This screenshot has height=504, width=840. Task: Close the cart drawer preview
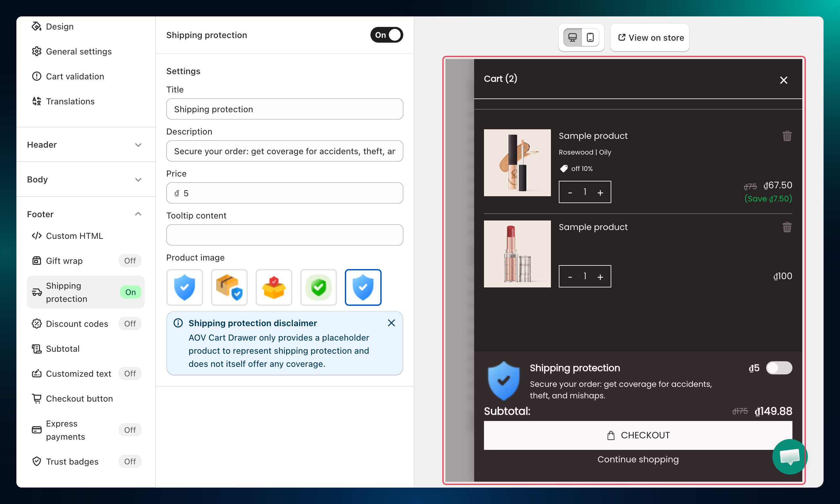pos(784,80)
